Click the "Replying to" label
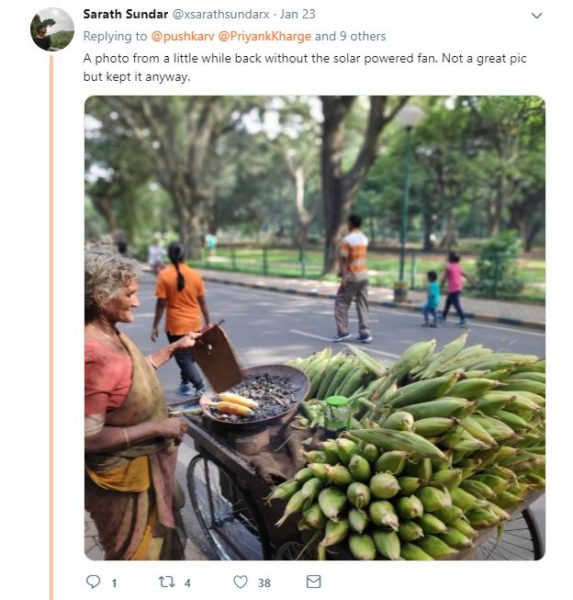Image resolution: width=573 pixels, height=600 pixels. coord(115,36)
